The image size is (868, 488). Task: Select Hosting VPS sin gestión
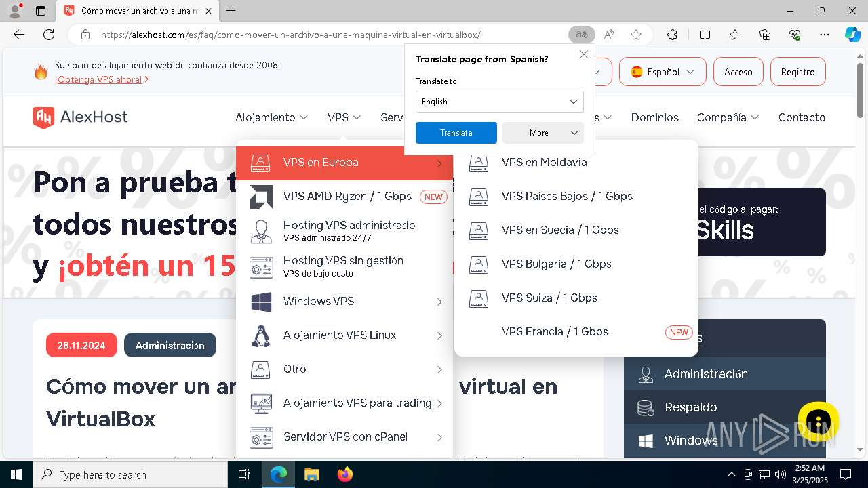[x=344, y=267]
